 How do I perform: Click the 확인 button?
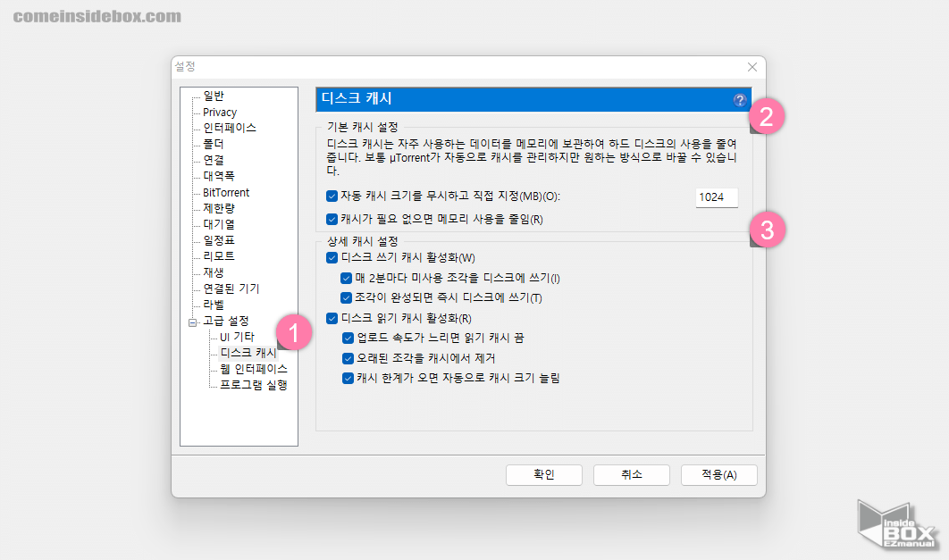(544, 475)
